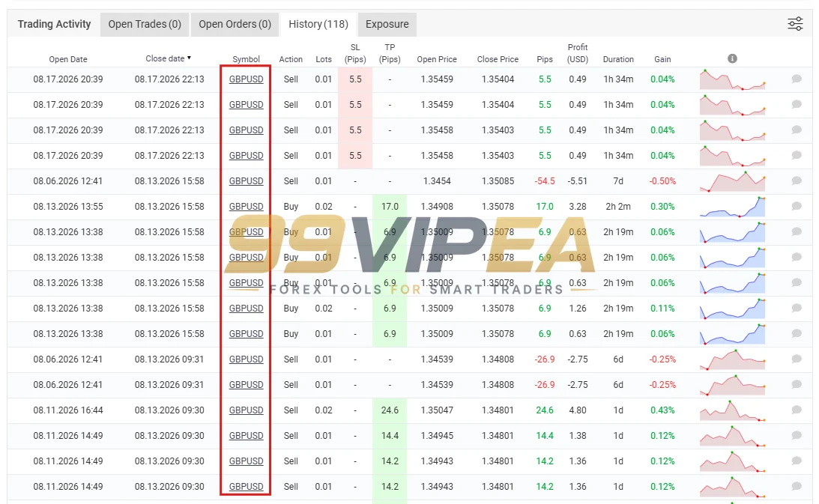Select the 0.43% gain value
Image resolution: width=819 pixels, height=504 pixels.
coord(663,410)
